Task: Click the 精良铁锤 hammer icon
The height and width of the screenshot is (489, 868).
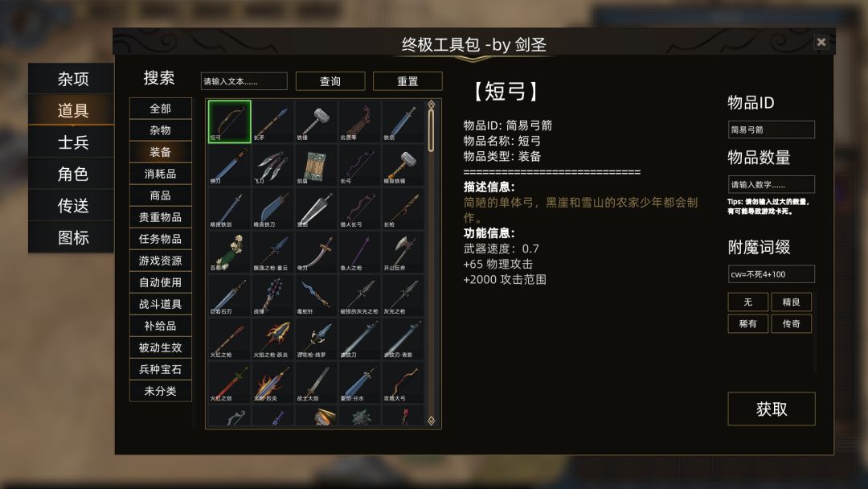Action: pos(403,165)
